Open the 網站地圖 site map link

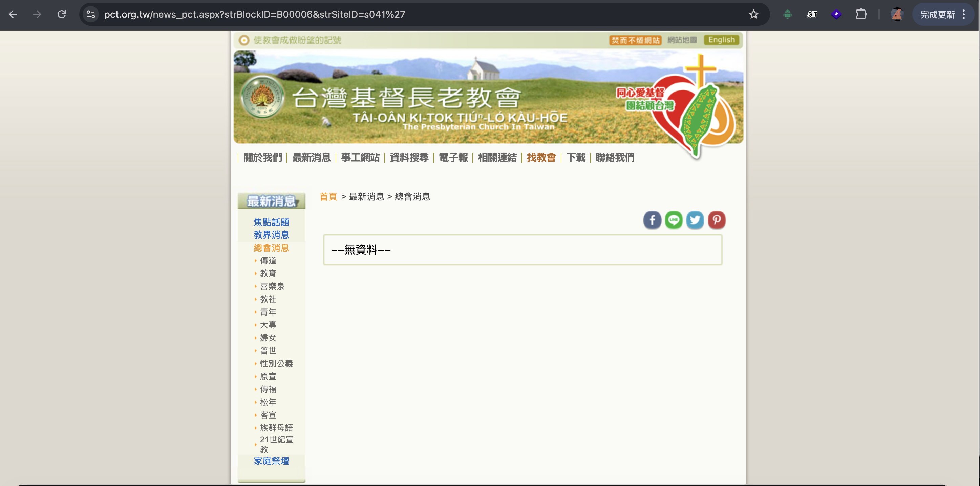pyautogui.click(x=682, y=40)
